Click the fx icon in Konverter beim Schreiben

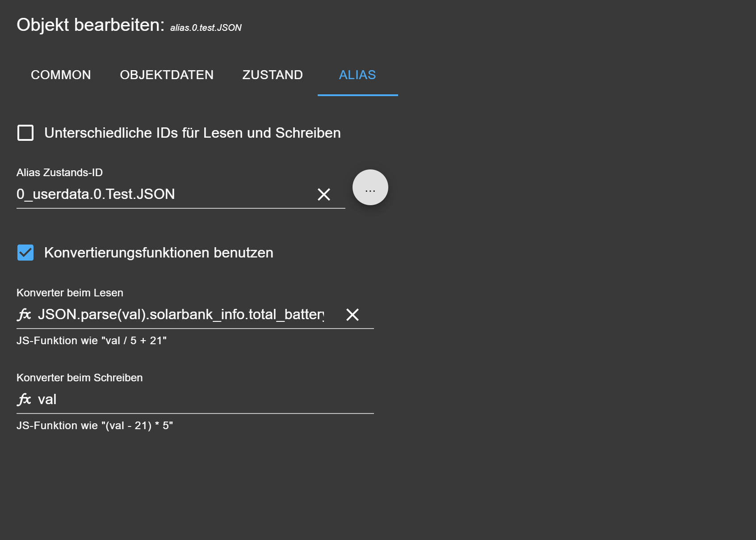(24, 399)
